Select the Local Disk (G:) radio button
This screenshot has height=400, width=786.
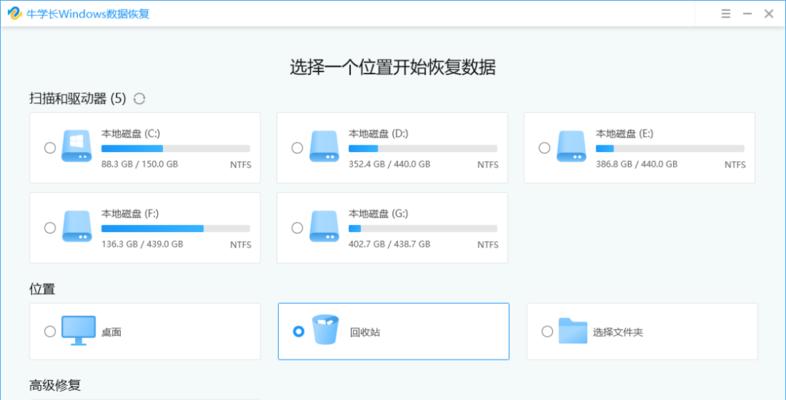(x=297, y=228)
